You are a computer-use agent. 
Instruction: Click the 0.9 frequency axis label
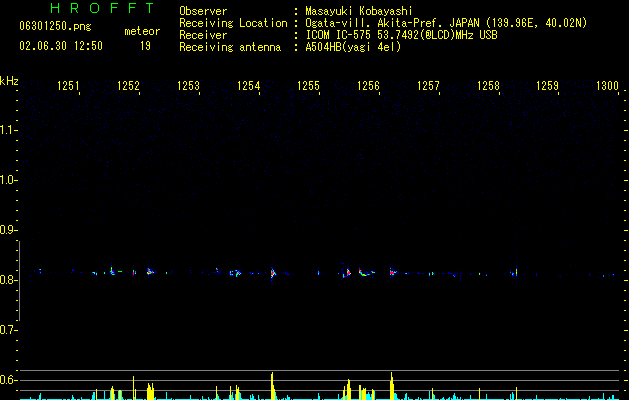point(8,230)
